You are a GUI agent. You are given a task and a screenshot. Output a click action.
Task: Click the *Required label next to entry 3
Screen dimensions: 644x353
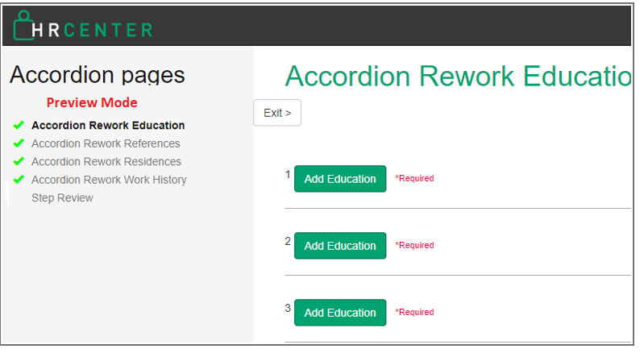[x=414, y=312]
